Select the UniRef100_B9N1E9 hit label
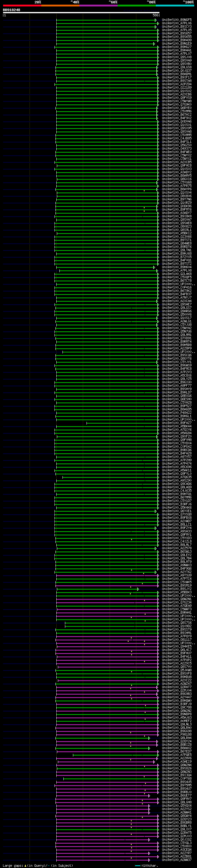197x868 pixels. pos(177,44)
